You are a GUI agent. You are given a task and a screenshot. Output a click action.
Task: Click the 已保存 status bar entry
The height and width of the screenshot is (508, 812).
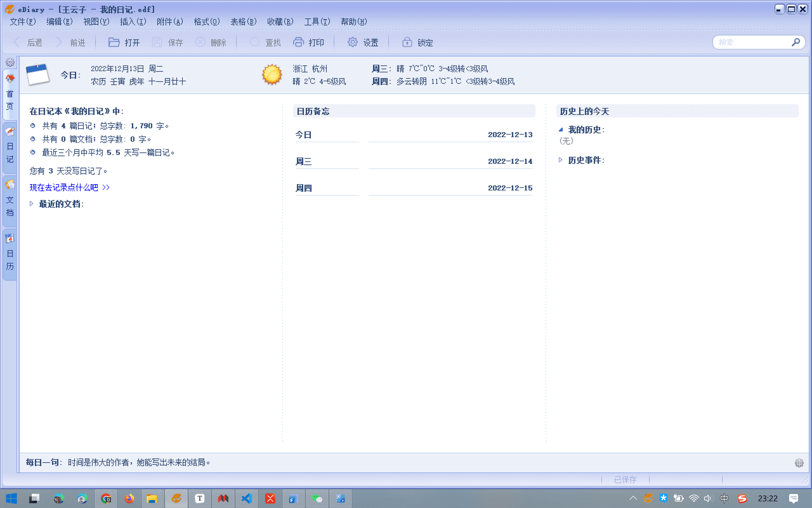coord(625,480)
